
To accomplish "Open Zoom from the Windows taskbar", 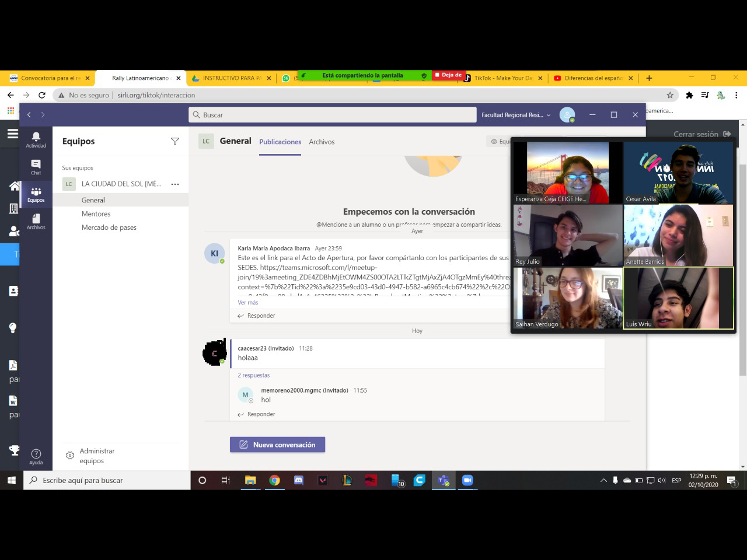I will pyautogui.click(x=467, y=480).
